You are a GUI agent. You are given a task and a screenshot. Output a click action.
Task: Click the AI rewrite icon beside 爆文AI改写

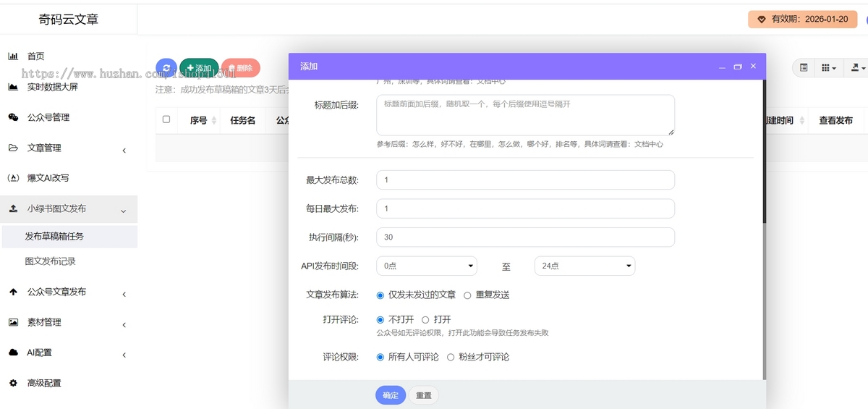point(13,178)
